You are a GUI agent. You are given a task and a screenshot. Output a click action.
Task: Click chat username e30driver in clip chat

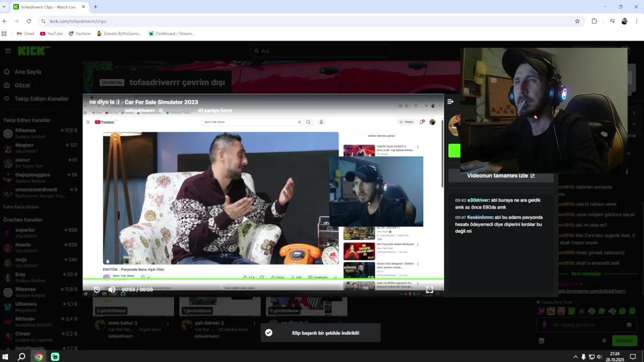(x=478, y=200)
